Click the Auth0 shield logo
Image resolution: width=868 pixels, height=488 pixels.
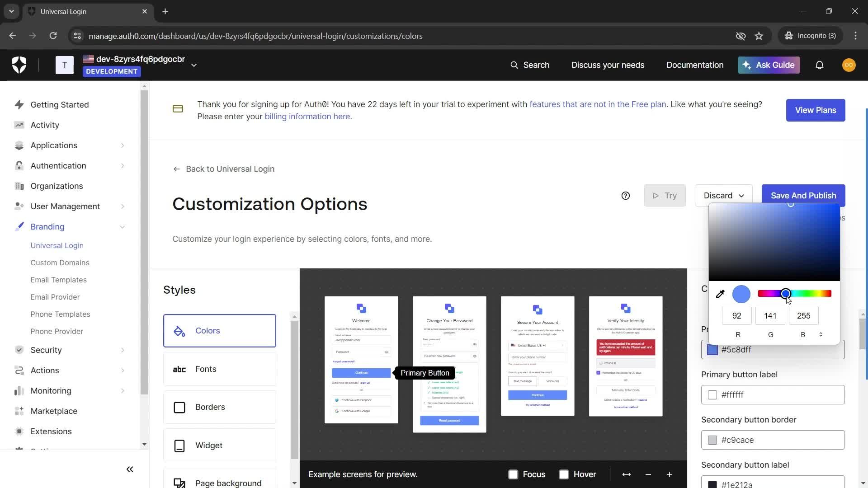click(19, 65)
